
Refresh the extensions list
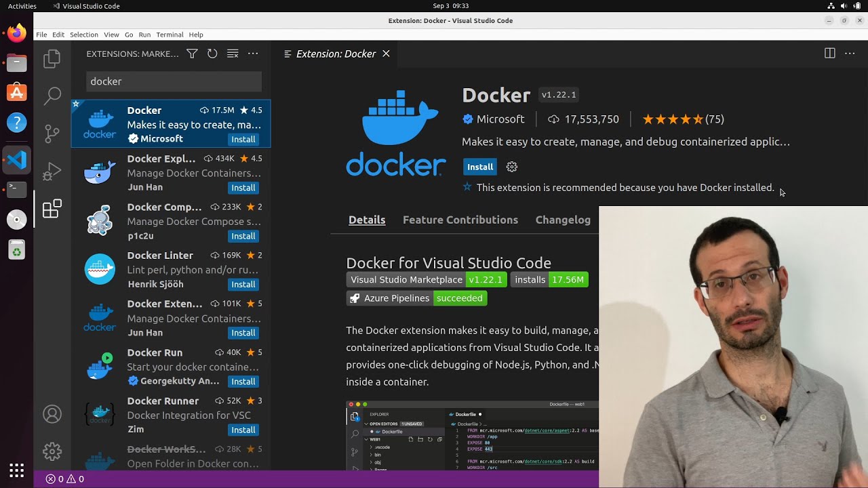pyautogui.click(x=212, y=54)
